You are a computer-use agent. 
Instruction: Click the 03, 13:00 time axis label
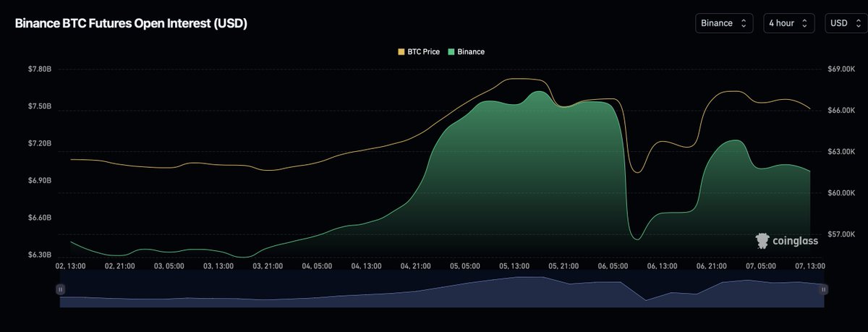coord(218,266)
